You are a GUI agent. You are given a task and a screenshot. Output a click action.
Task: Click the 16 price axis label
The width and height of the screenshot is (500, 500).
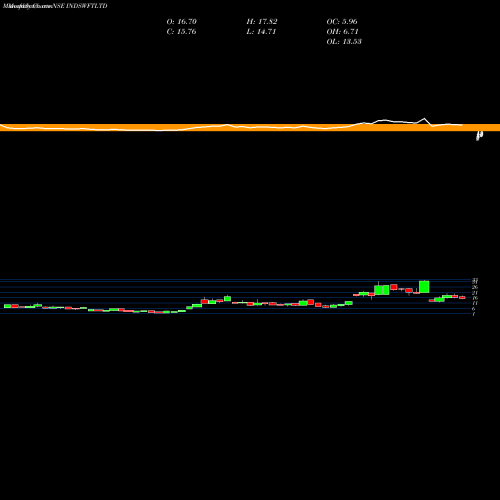coord(475,298)
